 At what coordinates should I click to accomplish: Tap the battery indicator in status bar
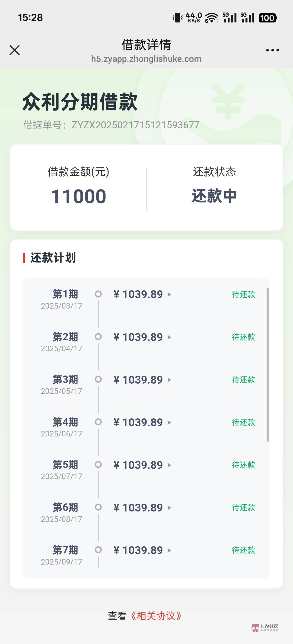(268, 18)
